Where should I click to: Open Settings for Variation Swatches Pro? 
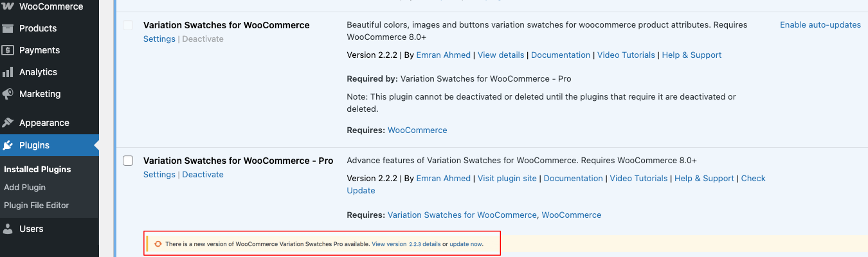pyautogui.click(x=159, y=175)
